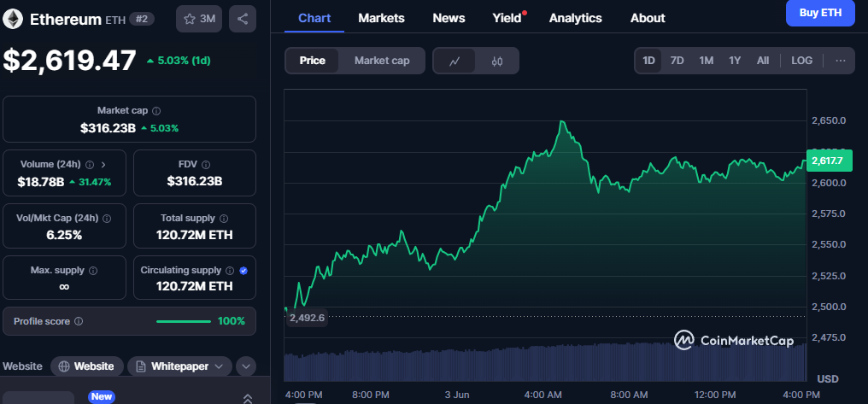Switch to line chart view icon

pos(455,61)
